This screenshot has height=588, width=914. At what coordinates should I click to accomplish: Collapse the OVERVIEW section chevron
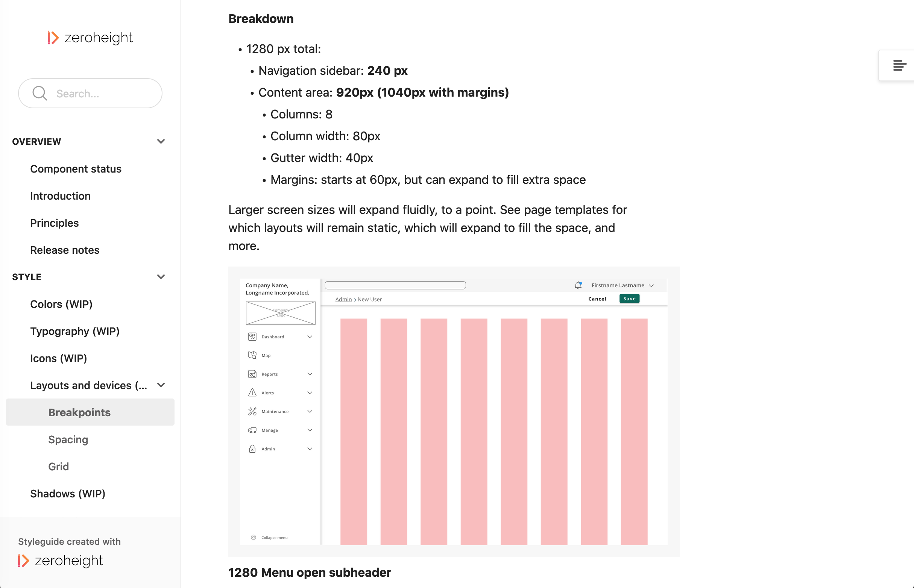point(161,141)
